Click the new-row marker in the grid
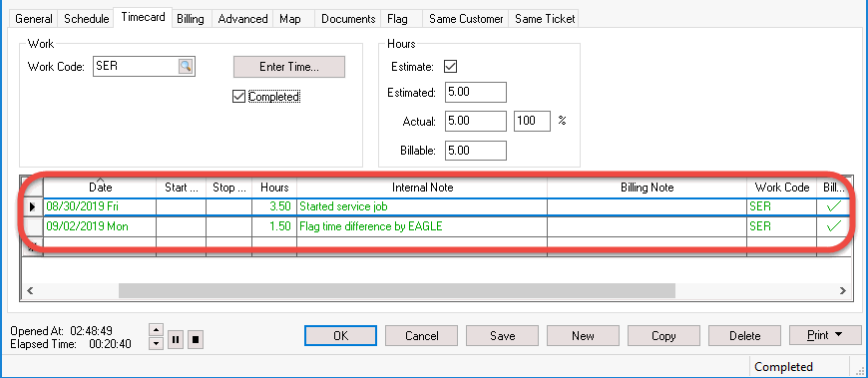 32,246
